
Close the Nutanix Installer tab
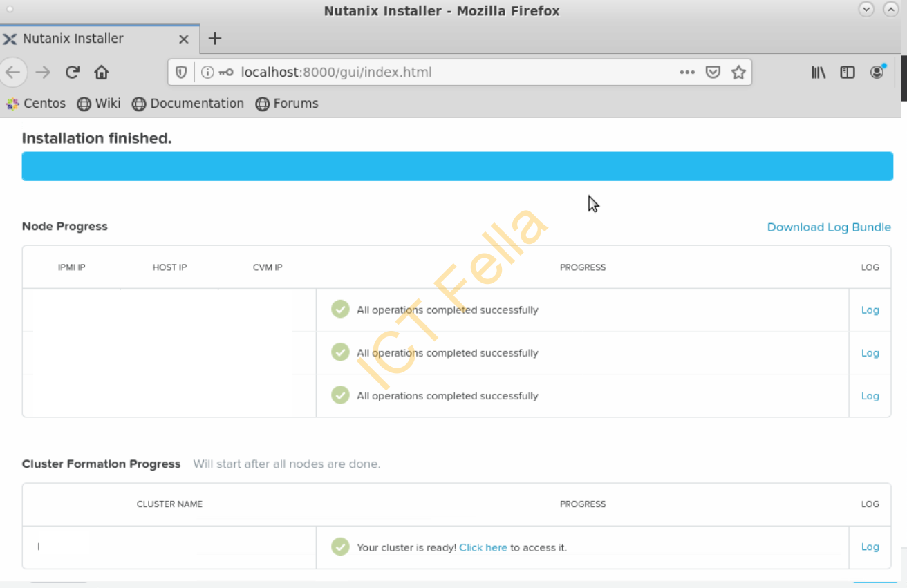click(x=183, y=39)
